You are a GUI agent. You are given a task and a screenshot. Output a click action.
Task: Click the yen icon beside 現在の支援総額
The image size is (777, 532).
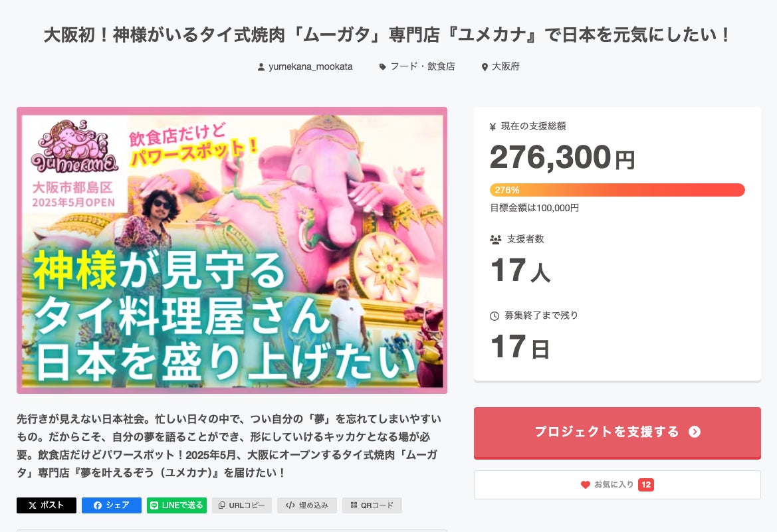(493, 126)
